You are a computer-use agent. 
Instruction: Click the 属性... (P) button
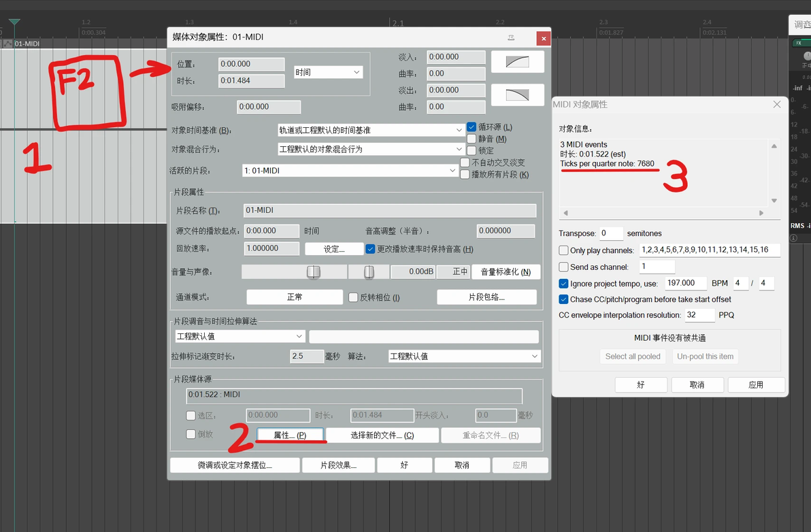(290, 435)
